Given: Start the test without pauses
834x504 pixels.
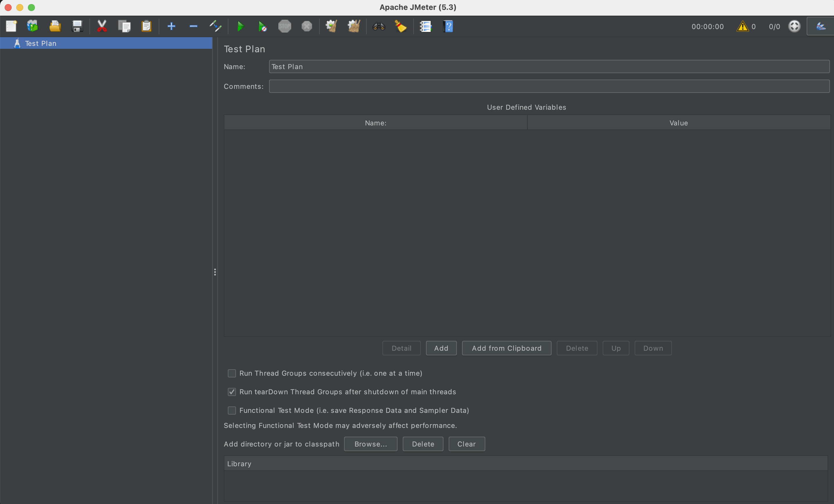Looking at the screenshot, I should point(262,26).
